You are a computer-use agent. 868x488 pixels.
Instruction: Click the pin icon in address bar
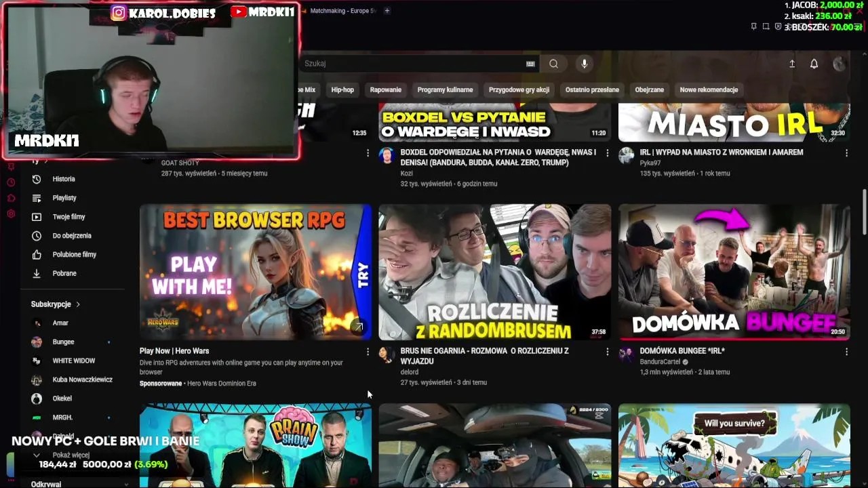coord(753,26)
